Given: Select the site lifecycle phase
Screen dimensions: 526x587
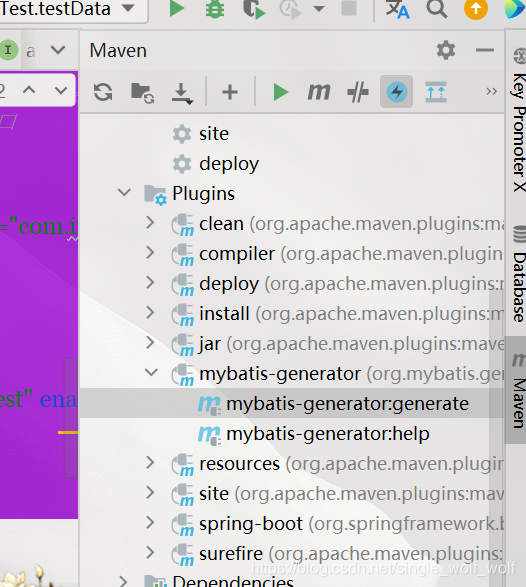Looking at the screenshot, I should (214, 134).
